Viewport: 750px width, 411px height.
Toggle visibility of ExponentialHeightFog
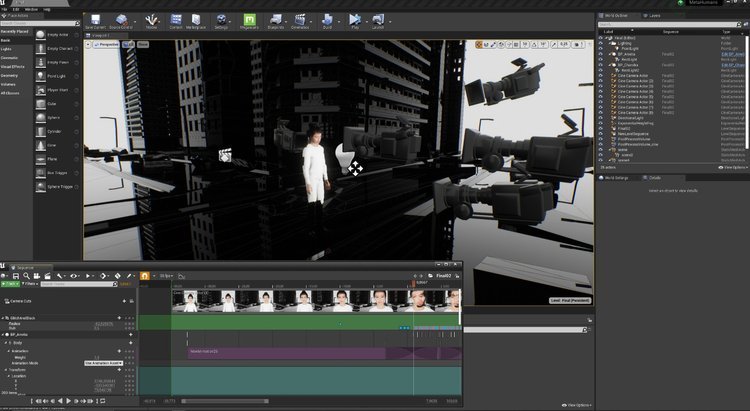point(601,123)
